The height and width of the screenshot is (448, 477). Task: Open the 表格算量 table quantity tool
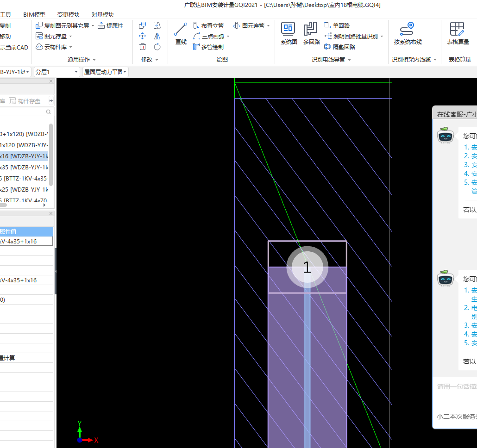[x=458, y=34]
